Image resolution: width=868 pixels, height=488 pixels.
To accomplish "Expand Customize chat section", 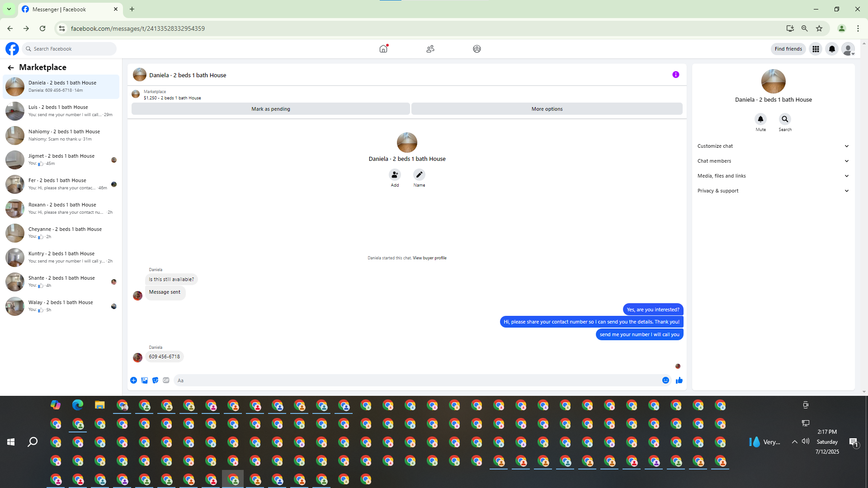I will tap(773, 146).
